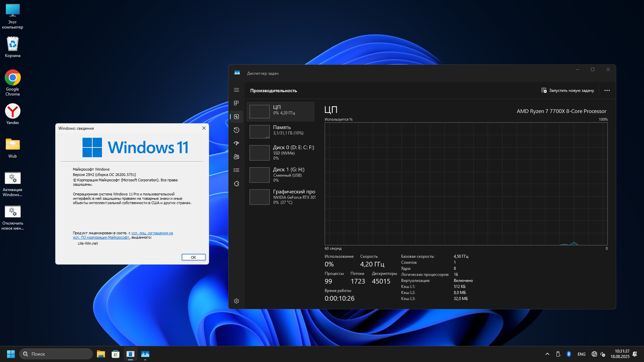The height and width of the screenshot is (362, 644).
Task: Open the Microsoft license agreement link
Action: tap(152, 233)
